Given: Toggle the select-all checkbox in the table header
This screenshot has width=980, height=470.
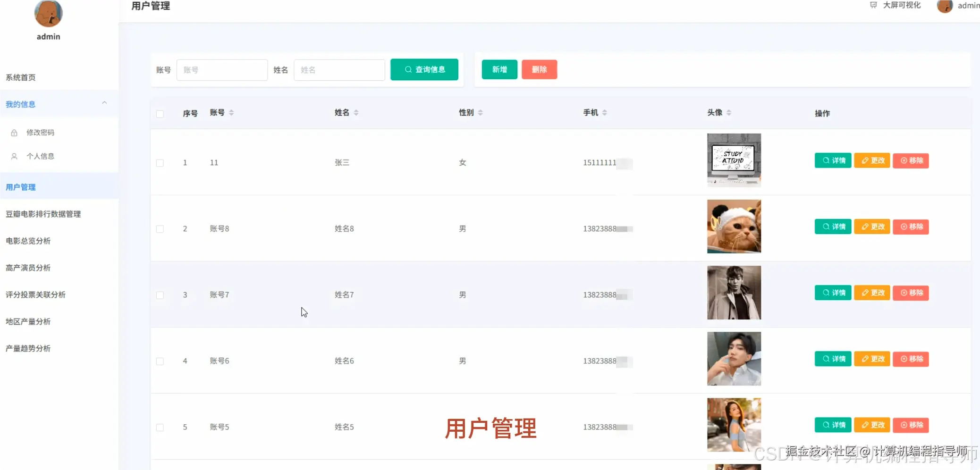Looking at the screenshot, I should pyautogui.click(x=160, y=114).
